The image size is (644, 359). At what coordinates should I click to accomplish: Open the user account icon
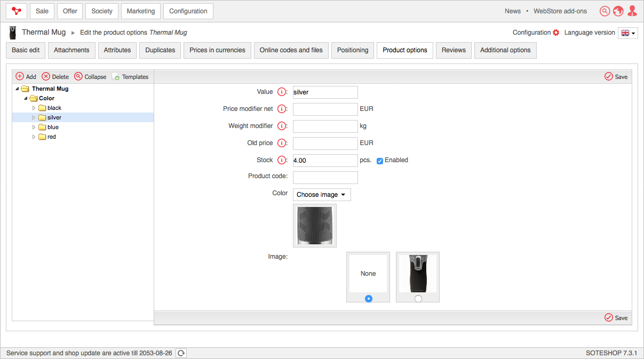632,11
